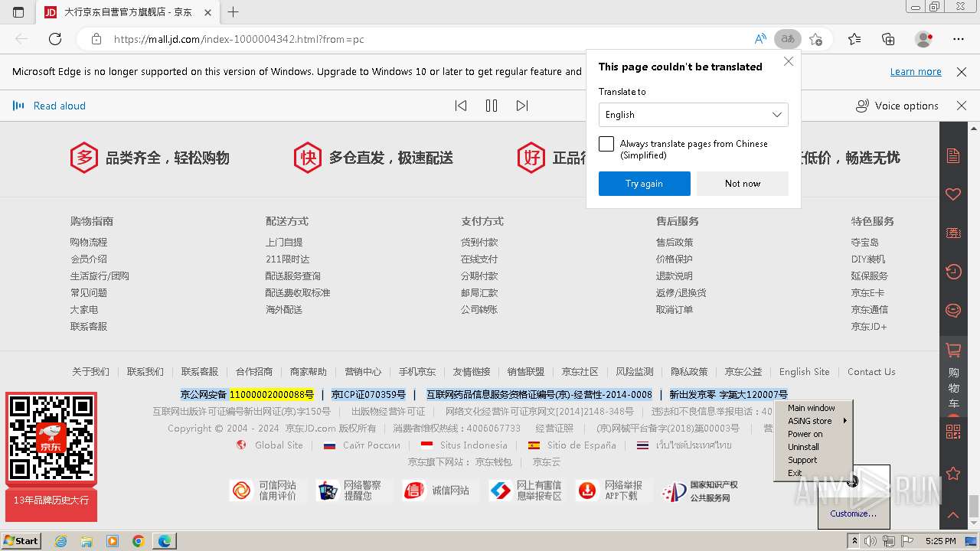Open Chrome from the taskbar

pos(138,541)
